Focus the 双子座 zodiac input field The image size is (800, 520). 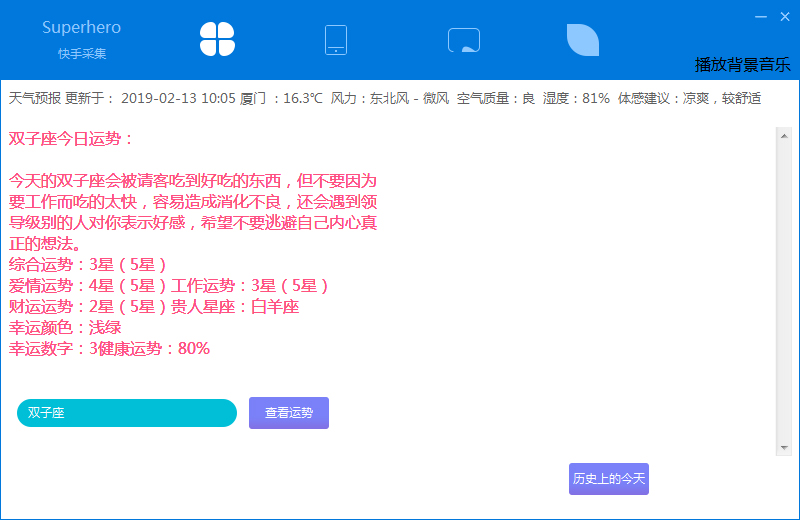127,412
